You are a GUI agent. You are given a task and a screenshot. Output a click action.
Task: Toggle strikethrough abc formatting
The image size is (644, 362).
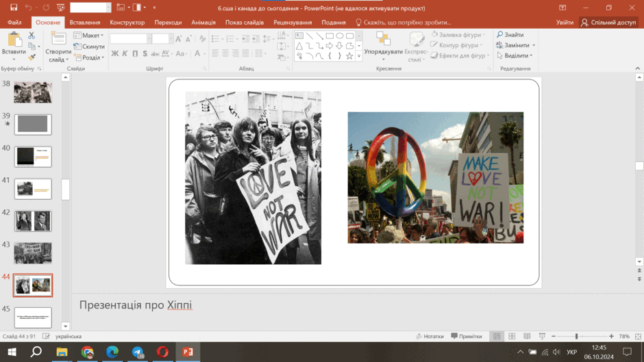(x=155, y=53)
